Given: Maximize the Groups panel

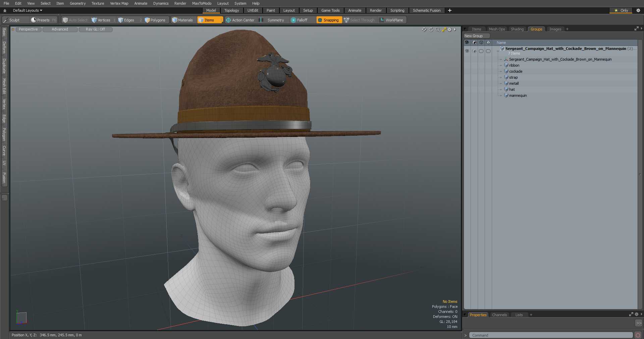Looking at the screenshot, I should click(636, 29).
